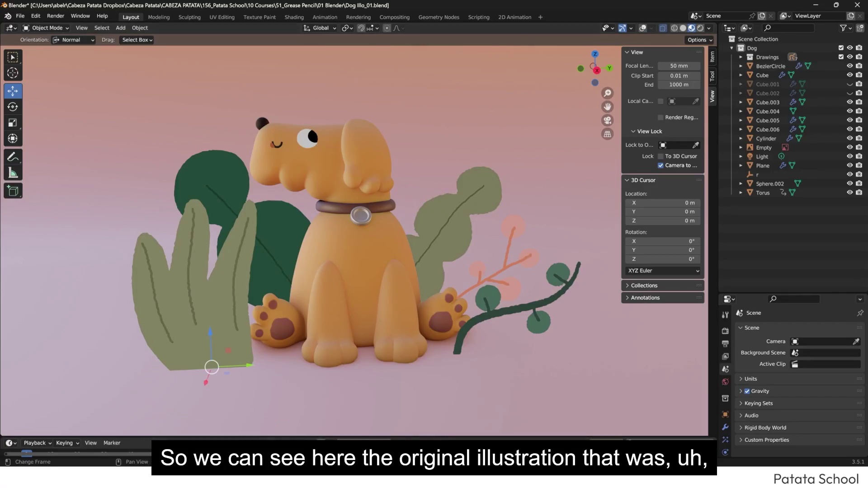Switch to material preview shading
This screenshot has width=868, height=488.
click(691, 28)
